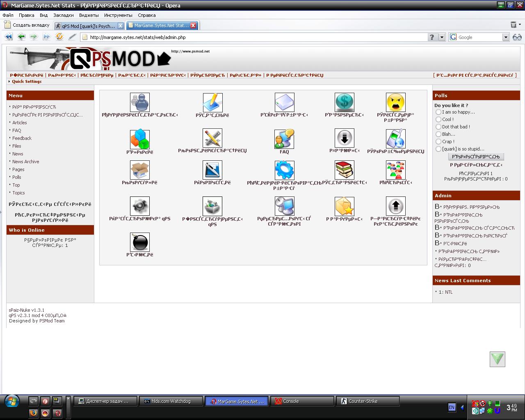Open the pencil-on-paper articles icon
The image size is (525, 420).
(x=212, y=103)
